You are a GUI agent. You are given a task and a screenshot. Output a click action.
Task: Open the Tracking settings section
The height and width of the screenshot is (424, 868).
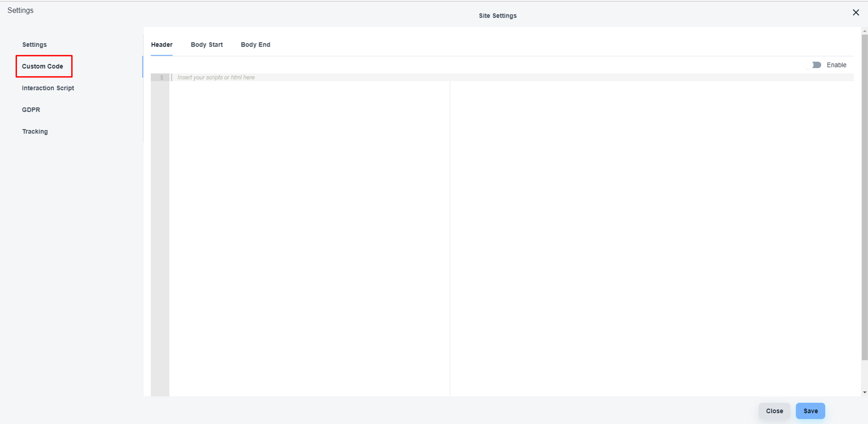[35, 131]
